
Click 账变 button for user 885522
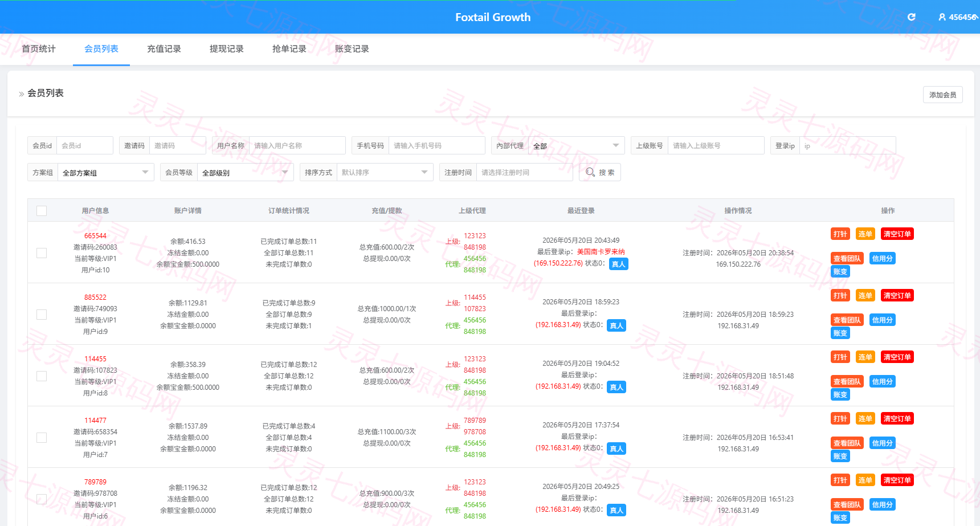pos(840,333)
